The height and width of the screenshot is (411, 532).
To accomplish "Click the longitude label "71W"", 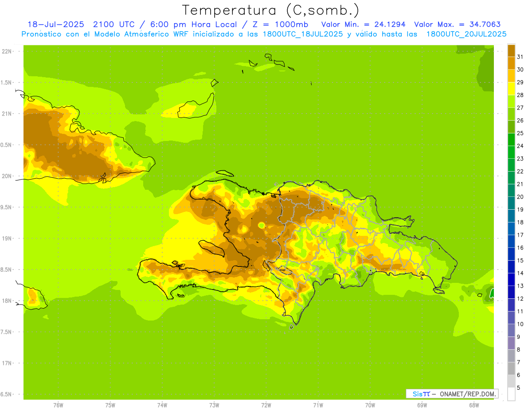I will [x=318, y=405].
